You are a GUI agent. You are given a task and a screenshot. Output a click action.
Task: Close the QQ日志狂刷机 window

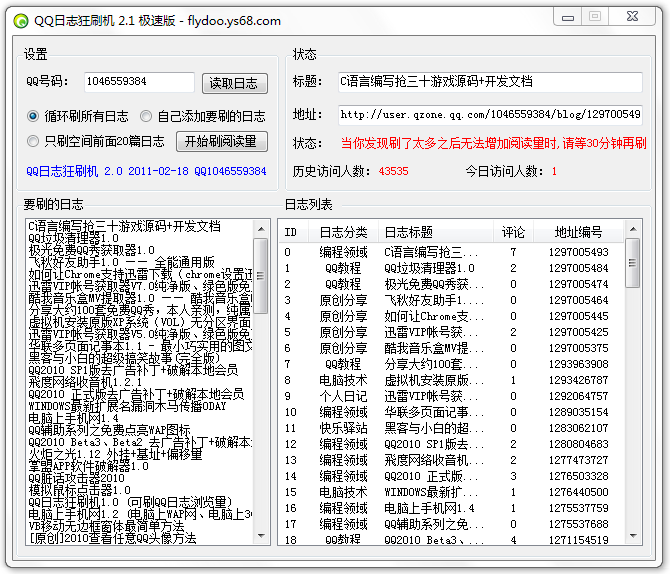(x=632, y=17)
